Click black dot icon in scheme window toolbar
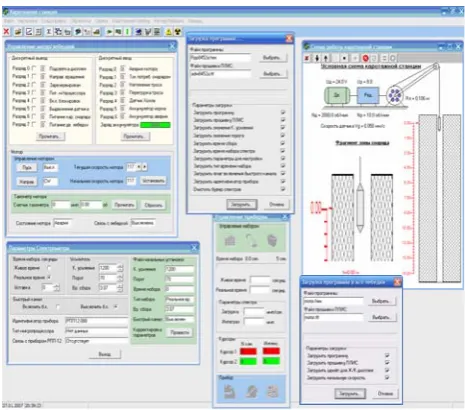Screen dimensions: 465x410 click(344, 58)
